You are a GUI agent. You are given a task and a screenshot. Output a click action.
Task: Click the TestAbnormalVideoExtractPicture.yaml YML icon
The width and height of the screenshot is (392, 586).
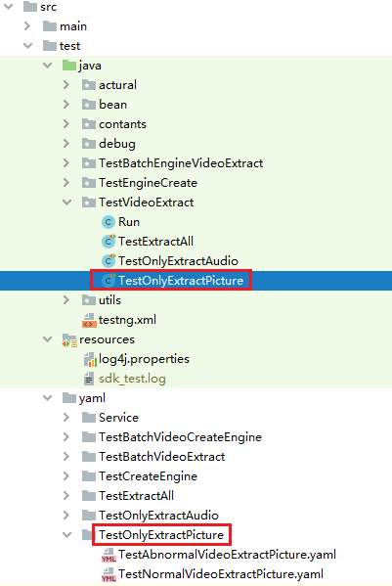tap(109, 555)
